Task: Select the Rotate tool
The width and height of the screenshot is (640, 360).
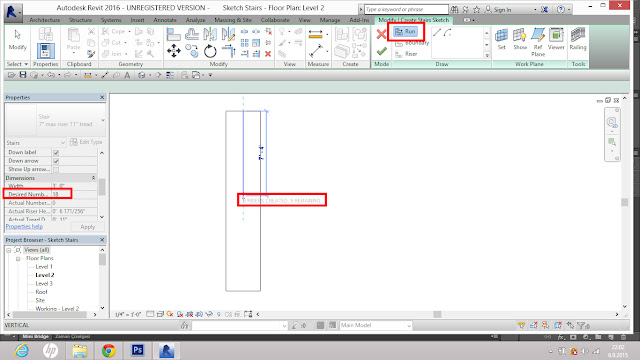Action: point(210,51)
